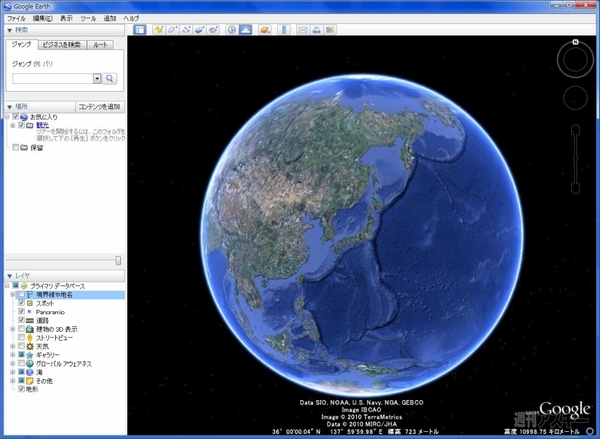
Task: Click the コンテンツを追加 button
Action: [99, 107]
